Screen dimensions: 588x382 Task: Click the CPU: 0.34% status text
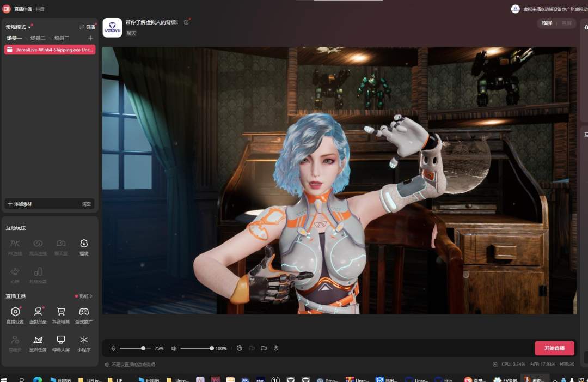[513, 365]
